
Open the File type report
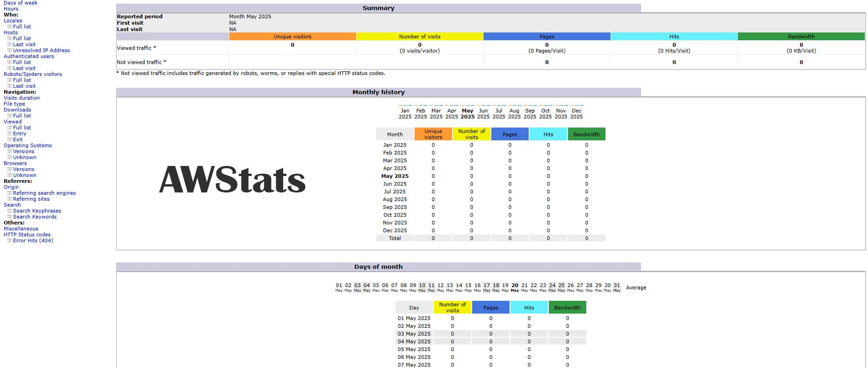14,104
